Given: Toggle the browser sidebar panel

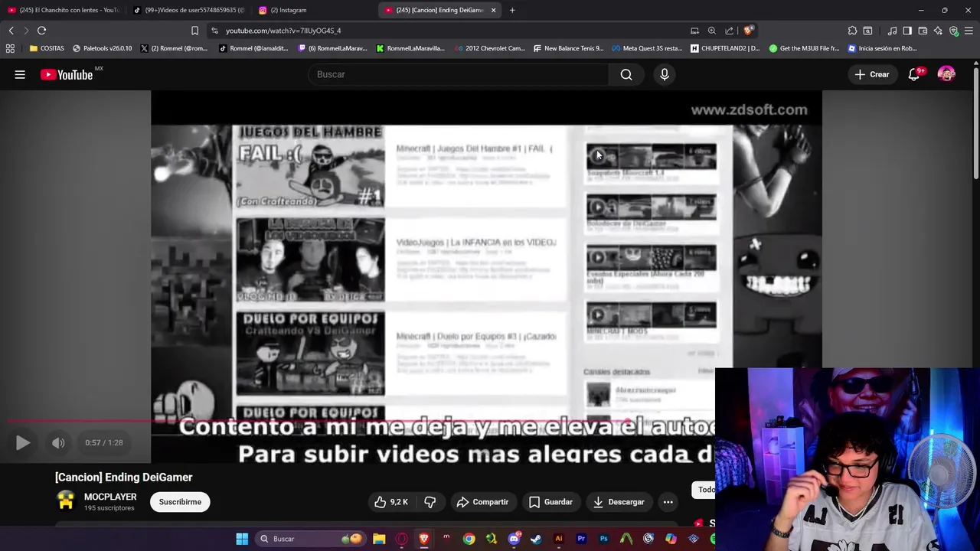Looking at the screenshot, I should click(907, 31).
